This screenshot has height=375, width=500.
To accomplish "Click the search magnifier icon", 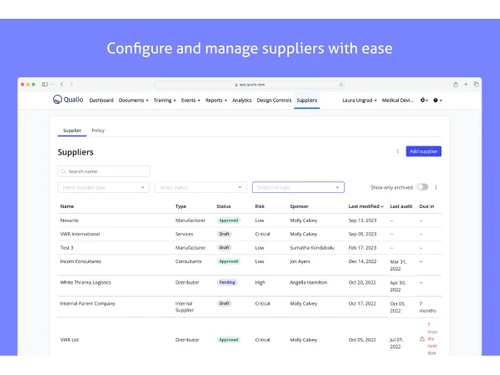I will pyautogui.click(x=63, y=171).
